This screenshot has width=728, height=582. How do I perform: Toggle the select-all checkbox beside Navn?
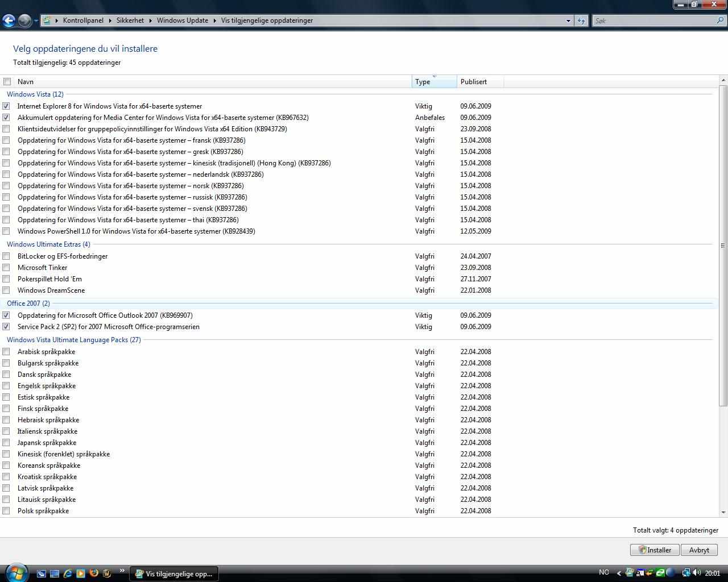click(7, 82)
